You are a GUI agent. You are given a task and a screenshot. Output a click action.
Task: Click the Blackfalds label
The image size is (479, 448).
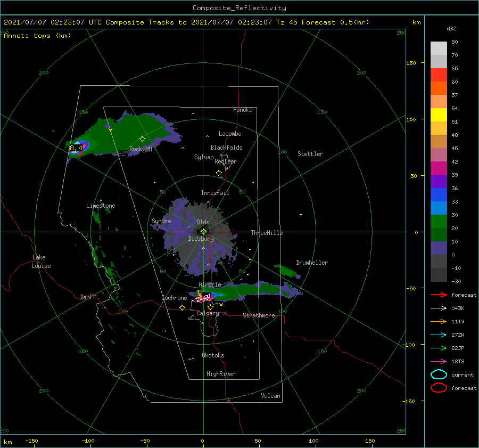tap(226, 148)
